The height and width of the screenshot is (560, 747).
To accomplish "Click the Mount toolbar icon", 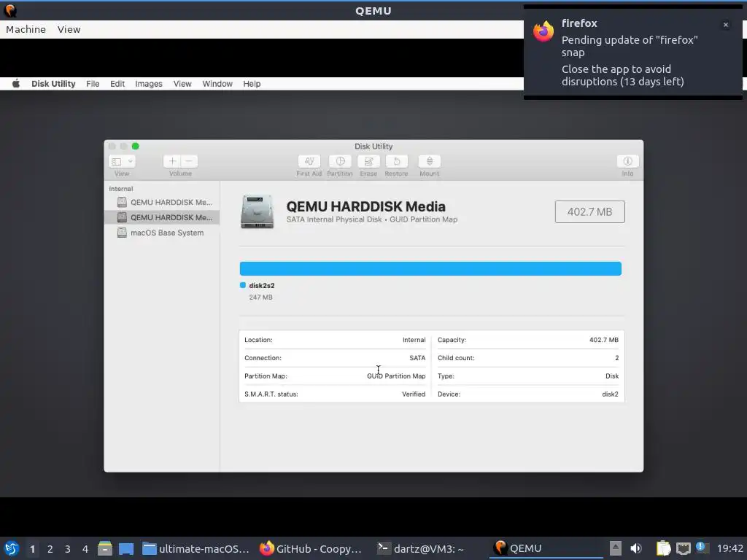I will tap(429, 161).
